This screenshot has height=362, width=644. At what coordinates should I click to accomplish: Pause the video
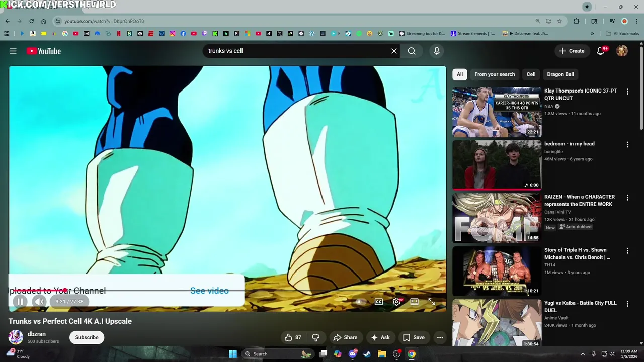(x=20, y=302)
